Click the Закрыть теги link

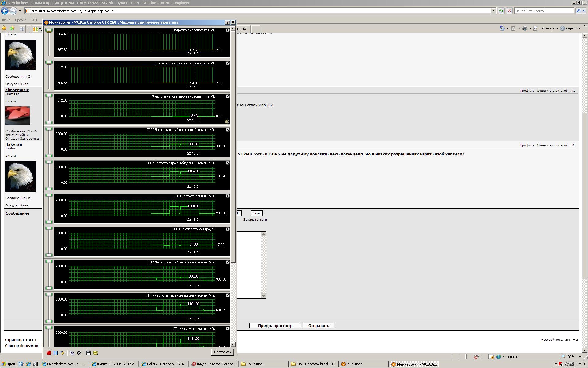tap(255, 220)
